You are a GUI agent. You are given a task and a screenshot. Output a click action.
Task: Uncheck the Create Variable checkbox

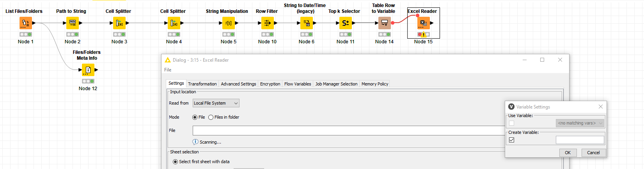(x=512, y=140)
